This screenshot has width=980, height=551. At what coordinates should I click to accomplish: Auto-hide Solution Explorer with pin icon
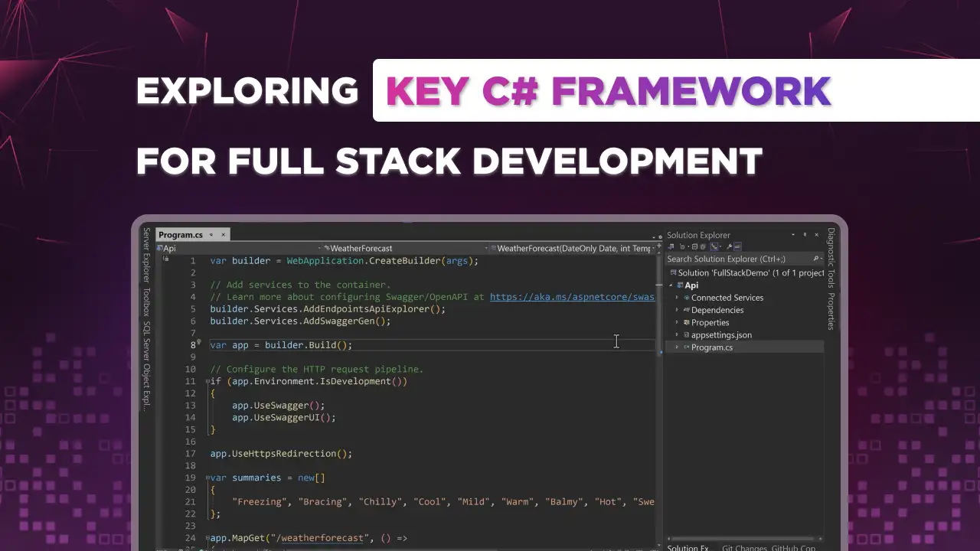tap(805, 235)
